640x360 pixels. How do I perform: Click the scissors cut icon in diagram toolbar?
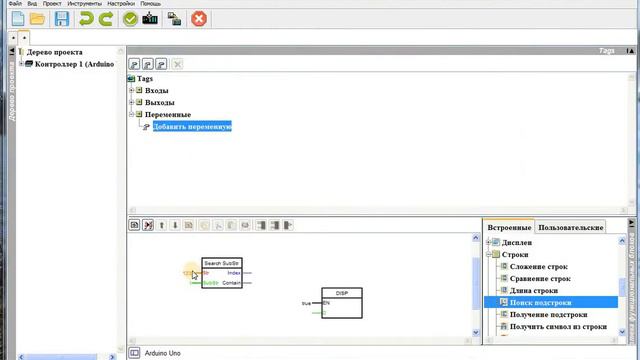pyautogui.click(x=218, y=225)
